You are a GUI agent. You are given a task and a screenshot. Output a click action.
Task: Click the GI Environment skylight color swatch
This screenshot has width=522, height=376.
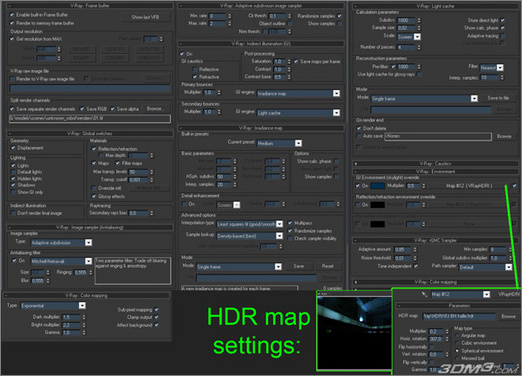tap(377, 186)
